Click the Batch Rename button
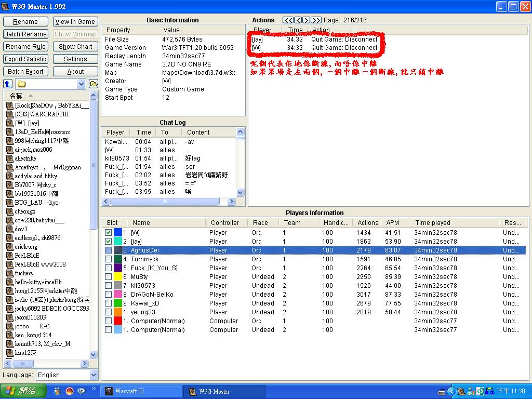The width and height of the screenshot is (532, 399). [x=25, y=34]
